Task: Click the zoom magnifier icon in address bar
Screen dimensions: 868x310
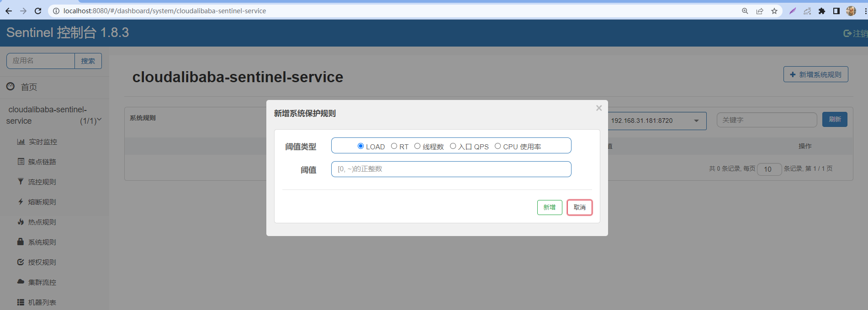Action: [x=745, y=11]
